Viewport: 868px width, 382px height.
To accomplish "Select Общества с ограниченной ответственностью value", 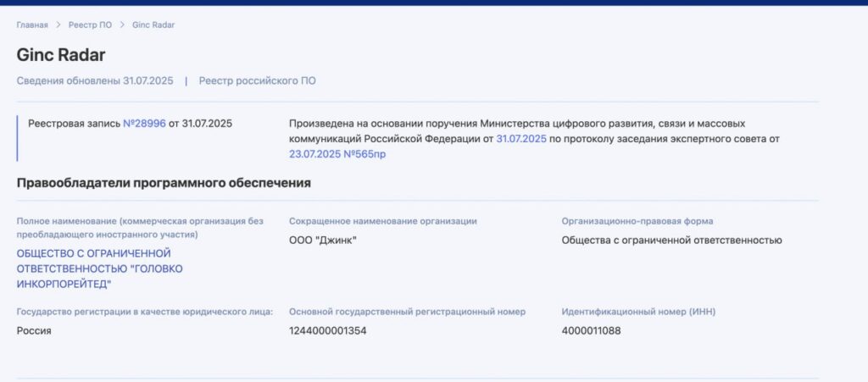I will coord(671,241).
